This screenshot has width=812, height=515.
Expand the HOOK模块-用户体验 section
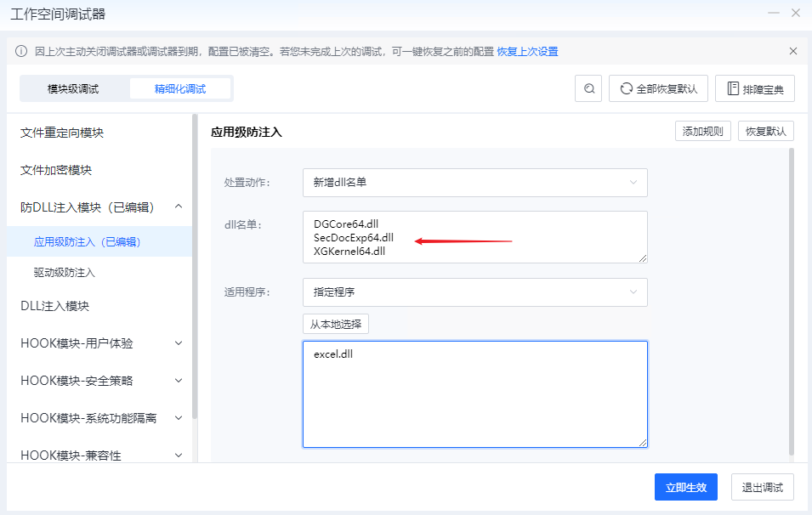[x=179, y=343]
